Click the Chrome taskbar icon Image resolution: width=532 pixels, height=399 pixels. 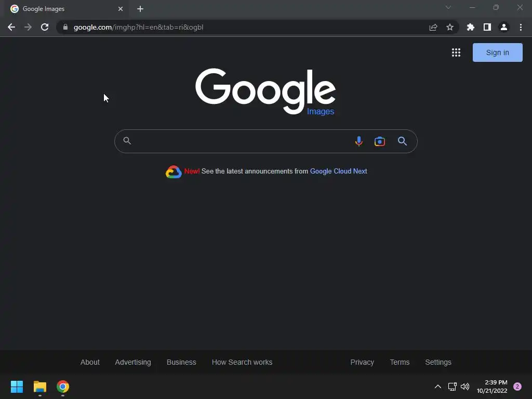[x=63, y=387]
